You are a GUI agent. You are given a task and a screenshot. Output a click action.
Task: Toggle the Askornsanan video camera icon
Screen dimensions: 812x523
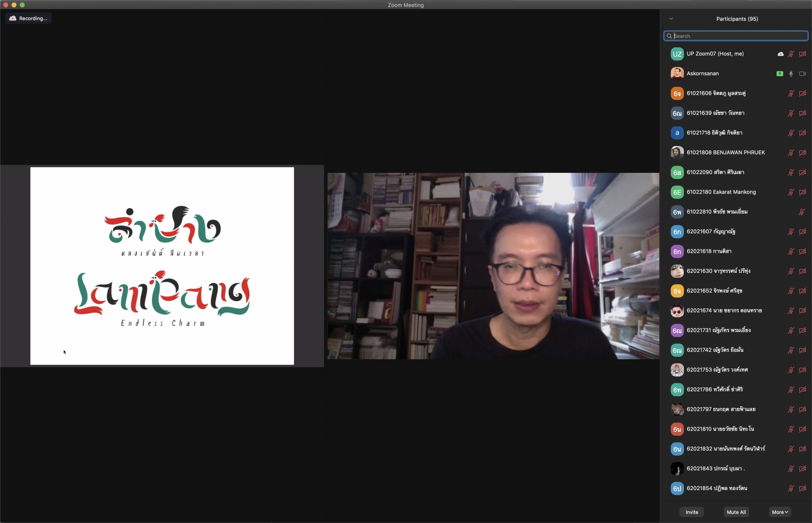(802, 74)
